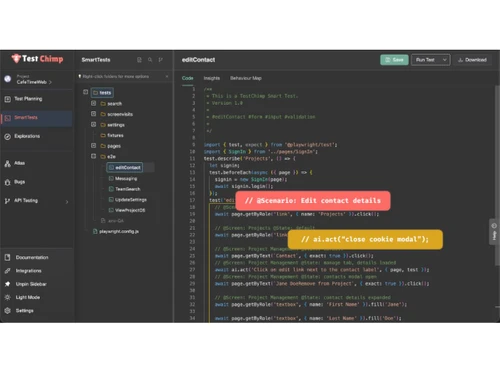Click Unpin Sidebar
Viewport: 500px width, 375px height.
(31, 284)
